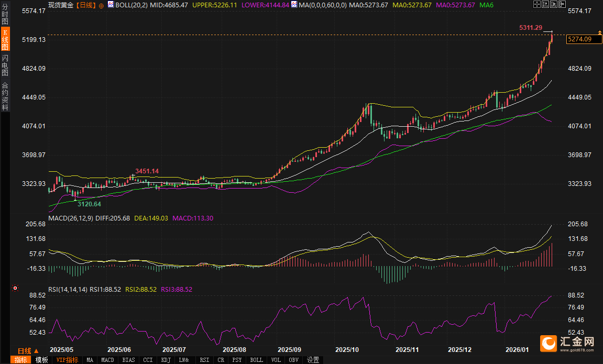Click the orange circle icon beside 【日线】
603x364 pixels.
101,5
